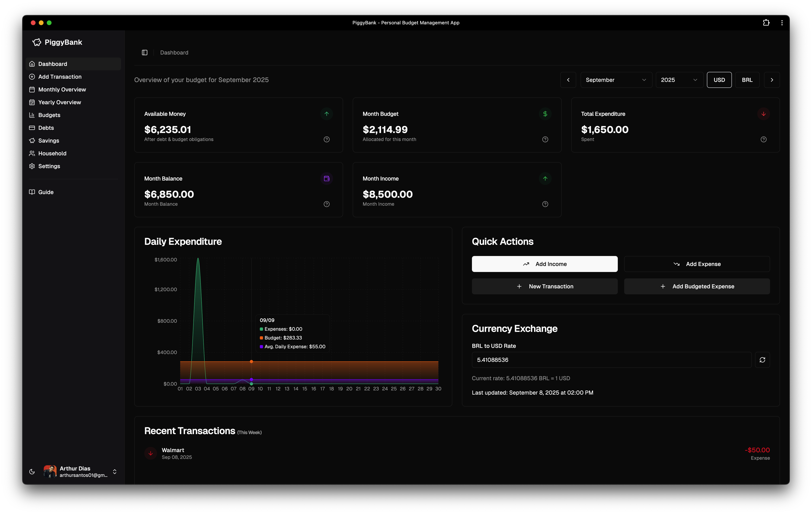Open the Debts page

coord(73,128)
